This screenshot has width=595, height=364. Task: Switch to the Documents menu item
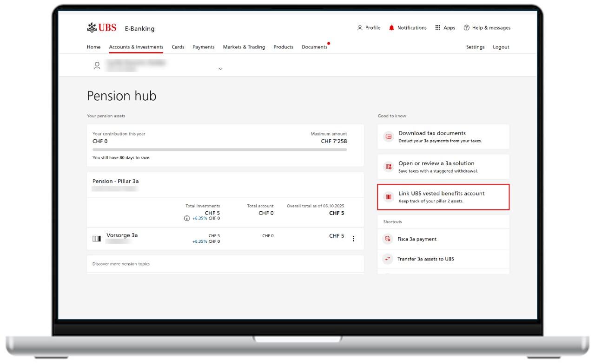coord(314,47)
